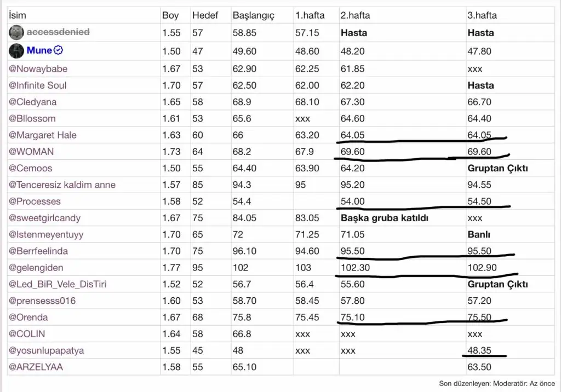
Task: Click Mune's profile avatar
Action: [x=16, y=51]
